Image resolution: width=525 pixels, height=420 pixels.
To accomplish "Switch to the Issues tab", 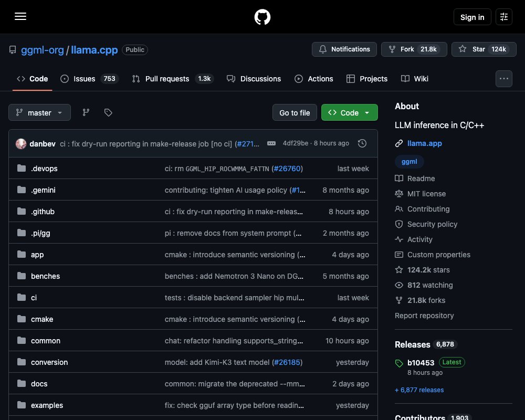I will pos(89,79).
